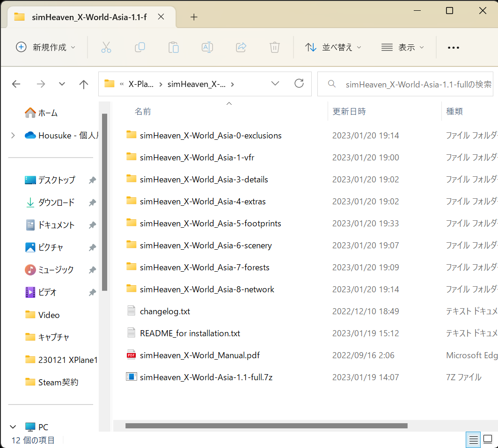Select simHeaven_X-World_Asia-0-exclusions folder

[211, 136]
